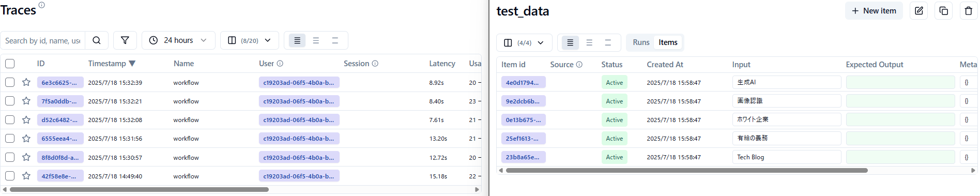
Task: Click the info icon beside Traces title
Action: pos(42,5)
